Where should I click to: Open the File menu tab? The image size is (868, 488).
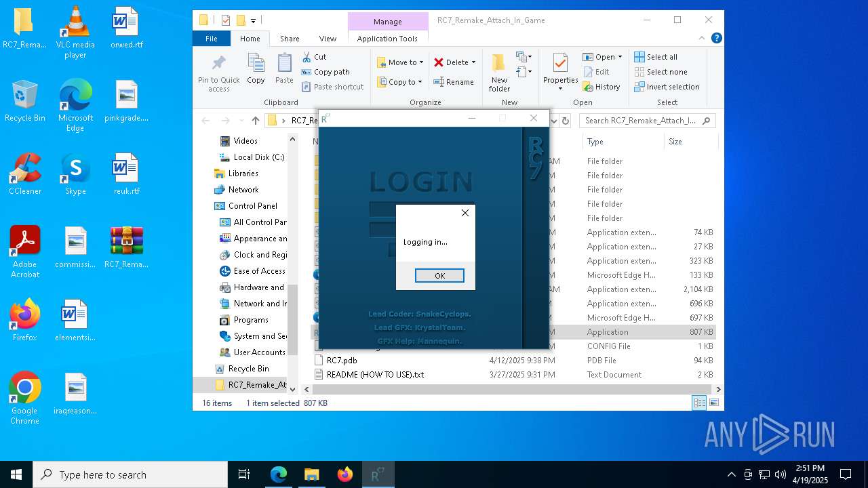pyautogui.click(x=212, y=39)
